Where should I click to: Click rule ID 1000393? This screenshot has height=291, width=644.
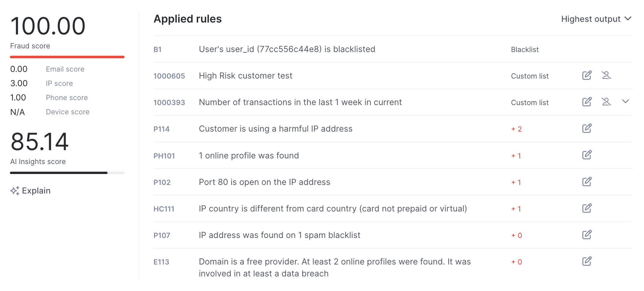click(169, 103)
